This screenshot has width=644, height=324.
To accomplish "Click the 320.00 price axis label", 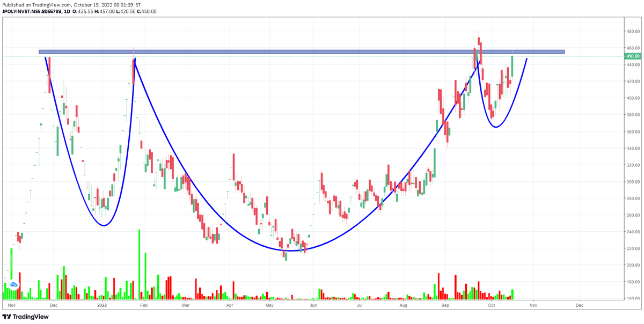I will 633,165.
